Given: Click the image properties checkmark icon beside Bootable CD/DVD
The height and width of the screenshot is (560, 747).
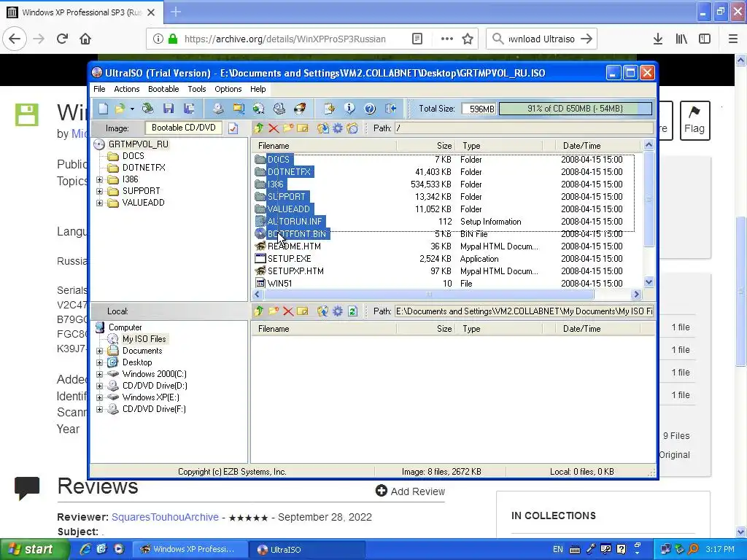Looking at the screenshot, I should pos(233,128).
